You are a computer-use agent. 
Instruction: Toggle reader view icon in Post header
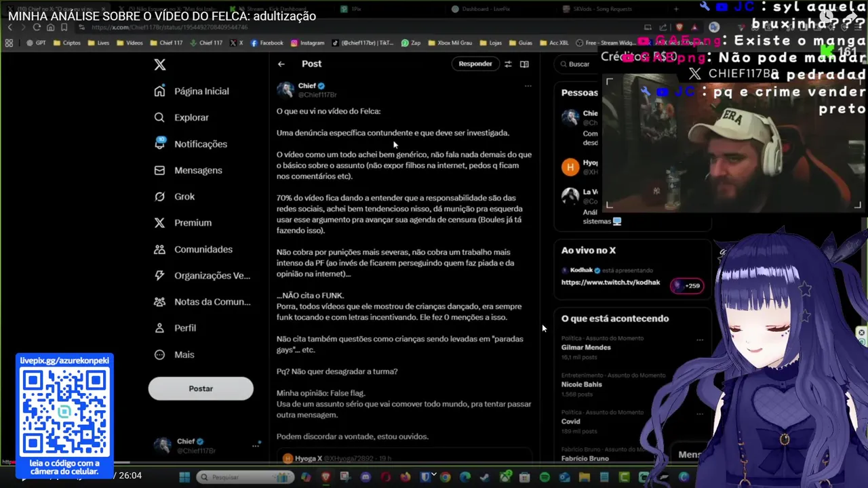pos(524,64)
